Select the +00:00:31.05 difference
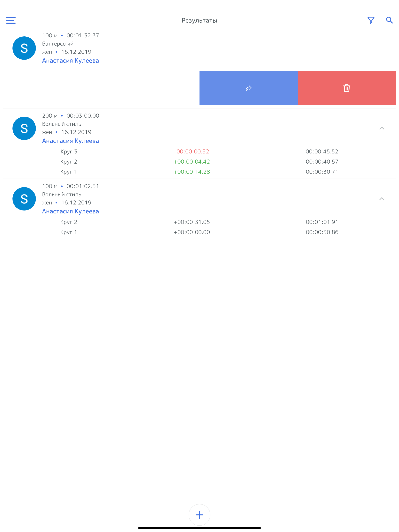Viewport: 399px width, 532px height. 192,222
